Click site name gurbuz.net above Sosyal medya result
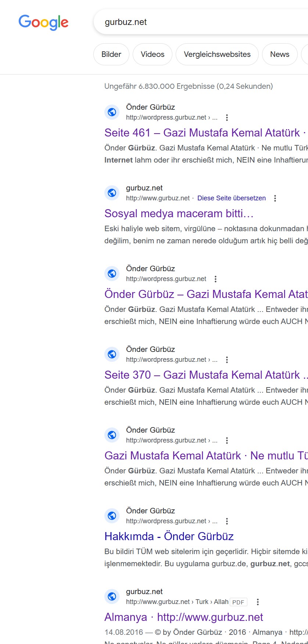The image size is (308, 644). [x=144, y=188]
